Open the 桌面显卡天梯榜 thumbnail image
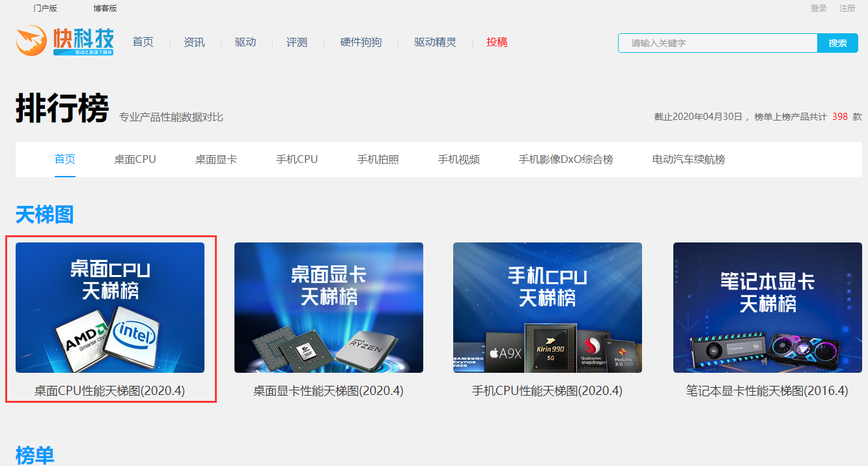Image resolution: width=868 pixels, height=466 pixels. click(x=329, y=308)
